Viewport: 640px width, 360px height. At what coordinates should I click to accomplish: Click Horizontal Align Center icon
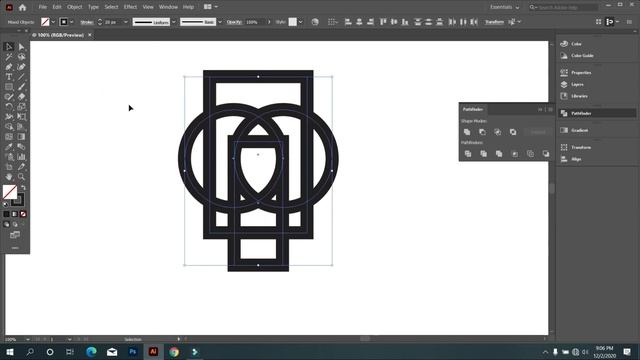click(359, 22)
